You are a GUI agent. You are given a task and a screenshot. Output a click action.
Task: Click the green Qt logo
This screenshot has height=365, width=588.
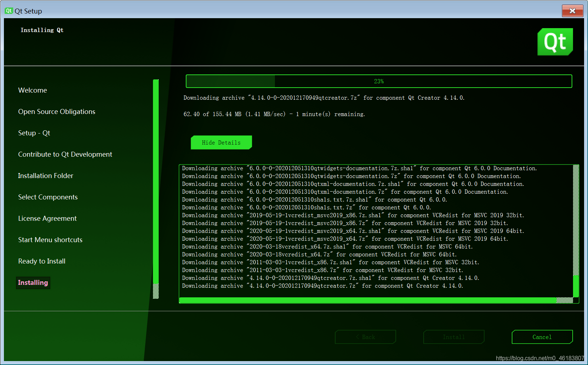click(x=555, y=42)
